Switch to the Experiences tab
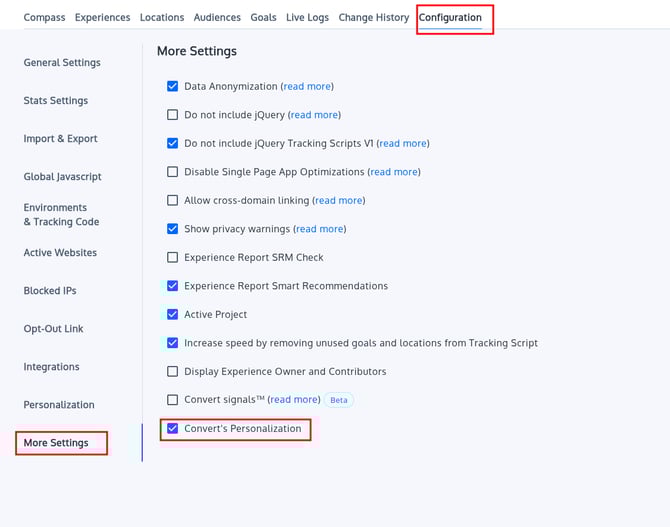Screen dimensions: 670x527 (x=102, y=18)
